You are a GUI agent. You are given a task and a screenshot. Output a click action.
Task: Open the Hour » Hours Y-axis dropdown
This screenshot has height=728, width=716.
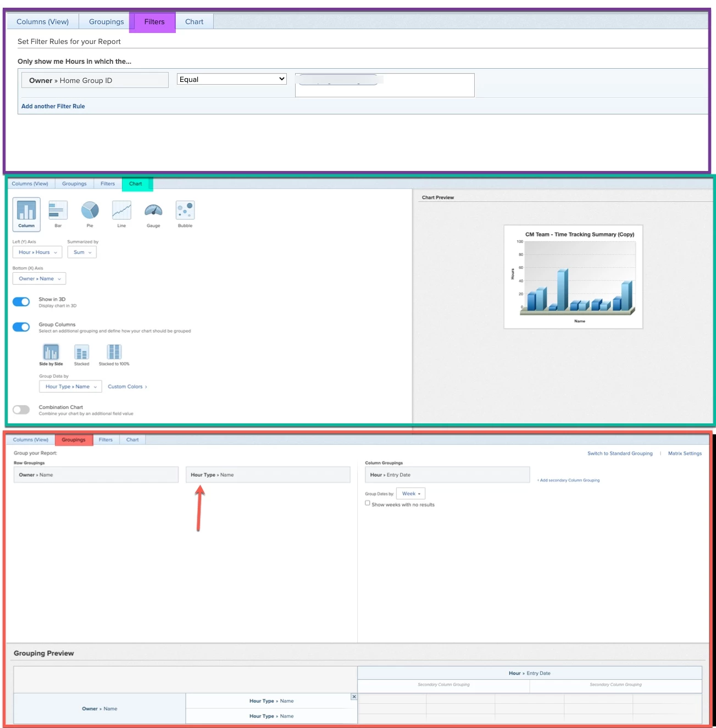pyautogui.click(x=37, y=252)
